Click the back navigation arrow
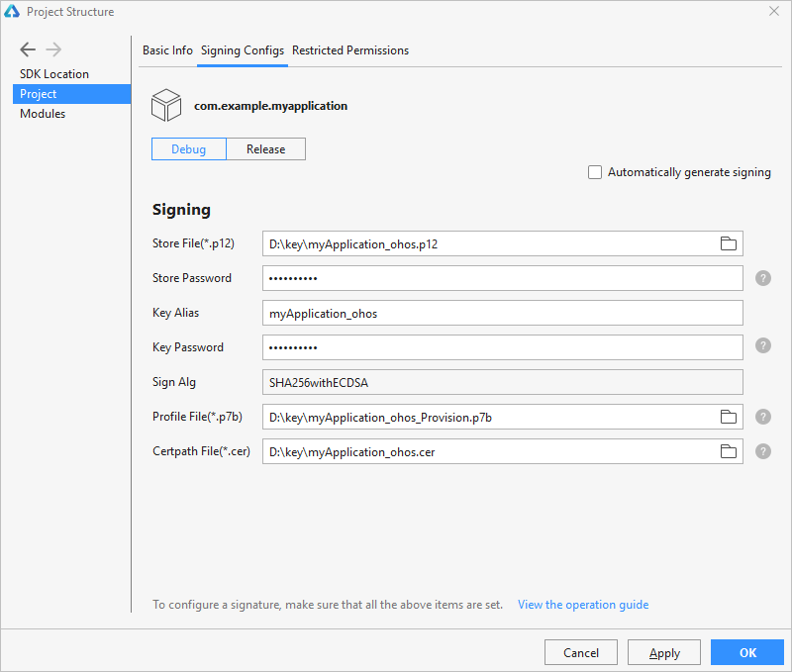Screen dimensions: 792x672 pos(28,49)
